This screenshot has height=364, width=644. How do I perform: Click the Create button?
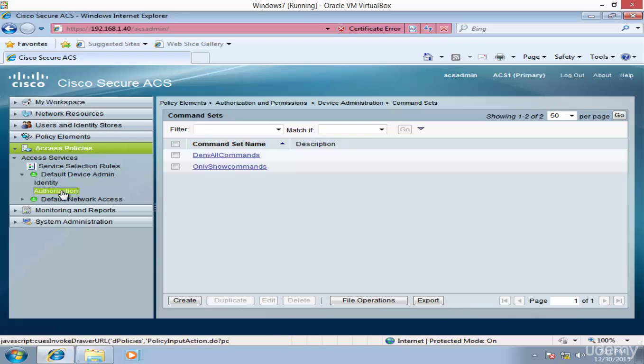tap(184, 300)
